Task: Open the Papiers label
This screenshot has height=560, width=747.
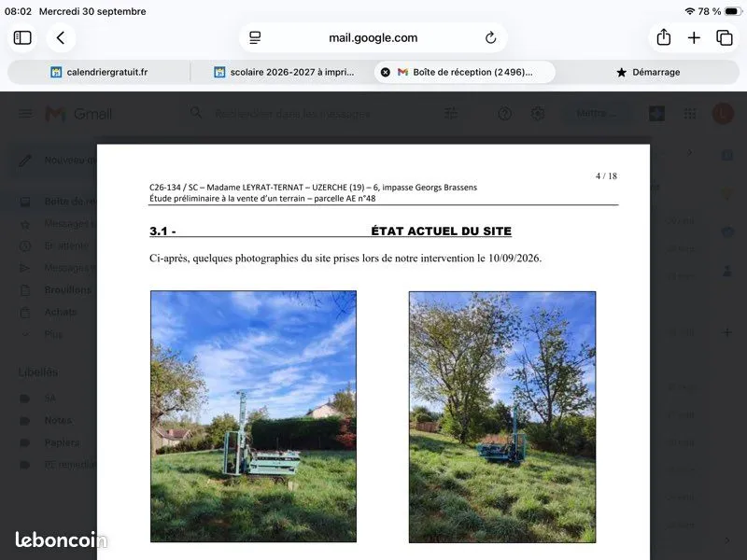Action: tap(48, 442)
